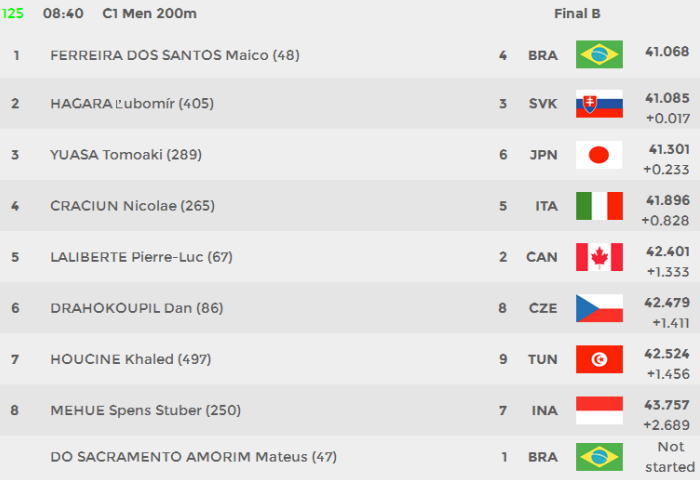Open DRAHOKOUPIL Dan athlete entry
The height and width of the screenshot is (480, 700).
pyautogui.click(x=137, y=308)
